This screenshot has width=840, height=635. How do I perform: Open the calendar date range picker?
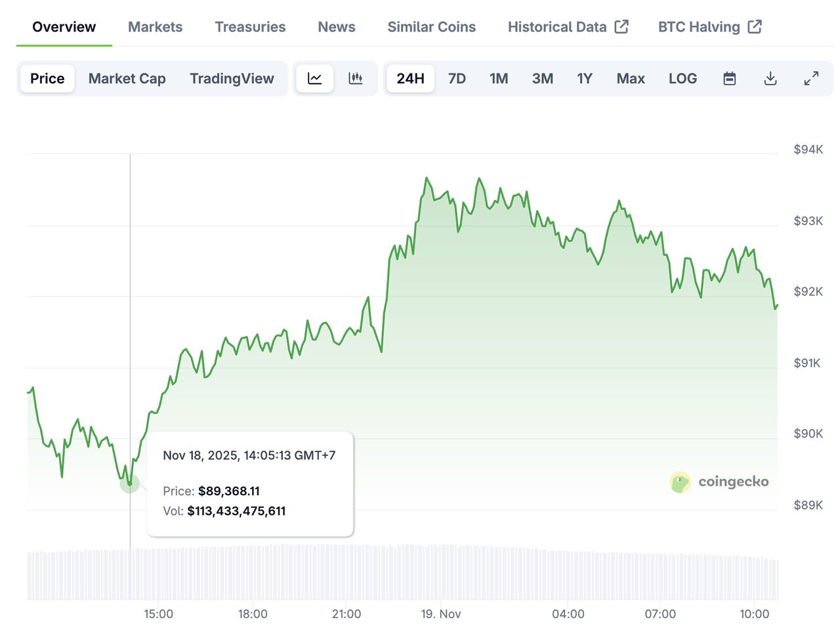[729, 79]
